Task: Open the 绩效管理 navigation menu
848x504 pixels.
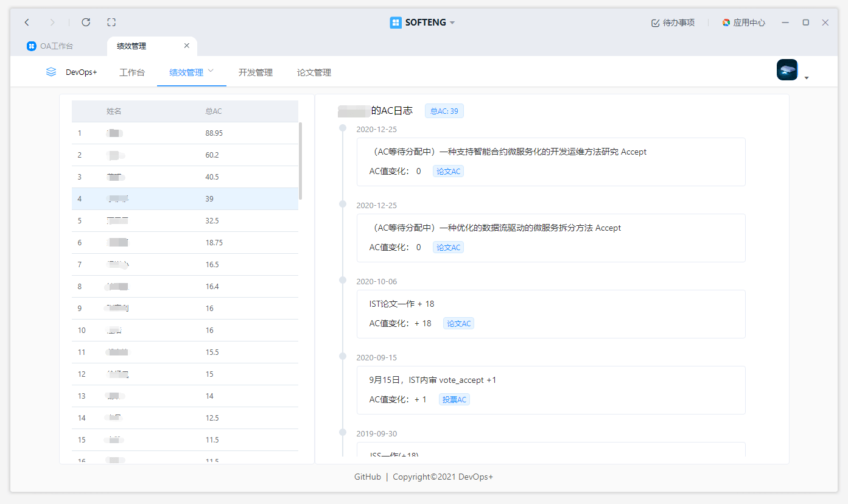Action: [186, 72]
